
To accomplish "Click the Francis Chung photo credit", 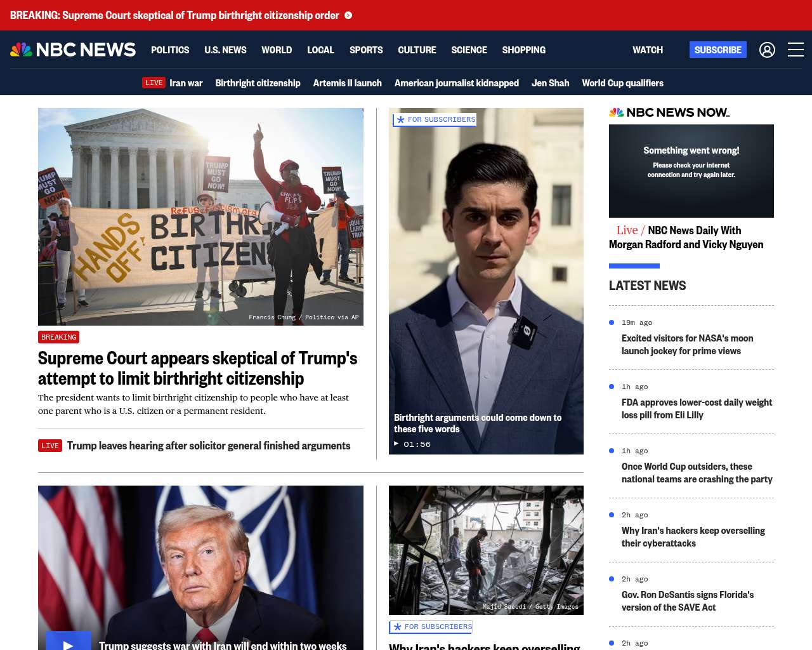I will coord(303,317).
